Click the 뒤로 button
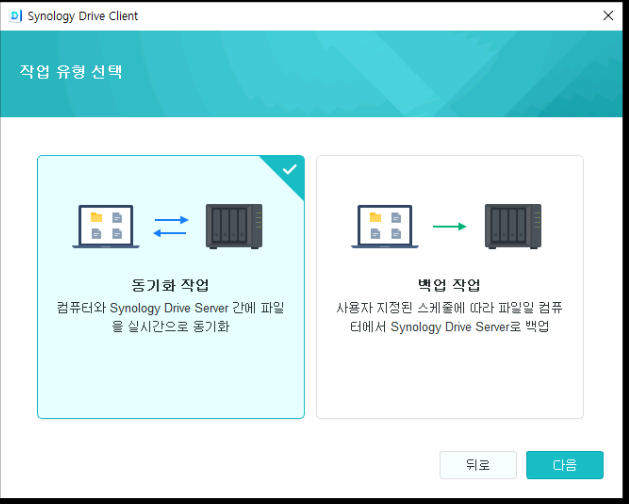629x504 pixels. pyautogui.click(x=478, y=465)
